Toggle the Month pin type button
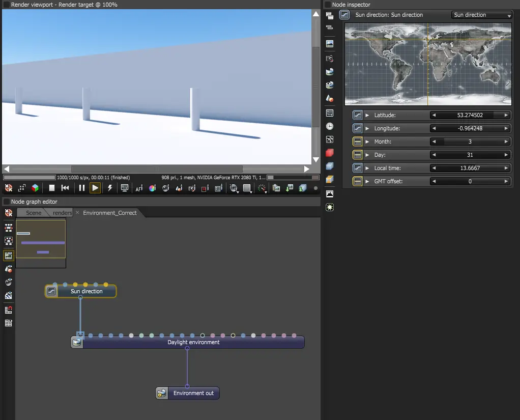This screenshot has height=420, width=520. [358, 142]
